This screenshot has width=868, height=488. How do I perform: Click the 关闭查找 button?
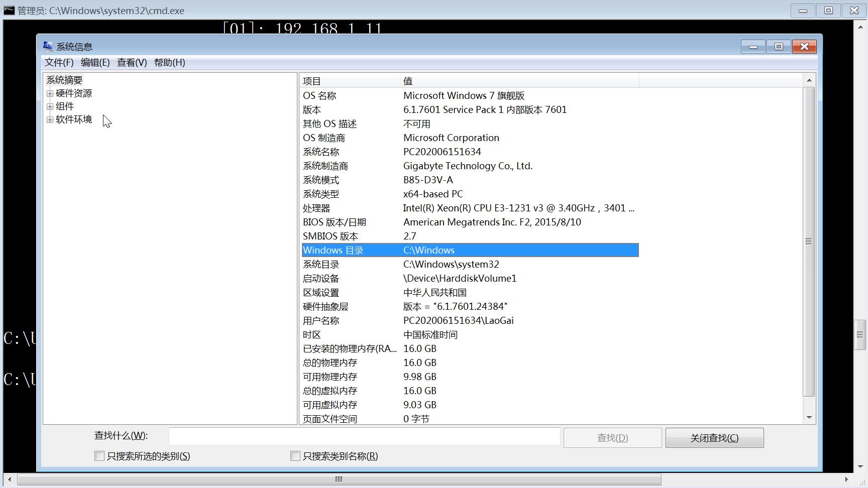tap(714, 437)
